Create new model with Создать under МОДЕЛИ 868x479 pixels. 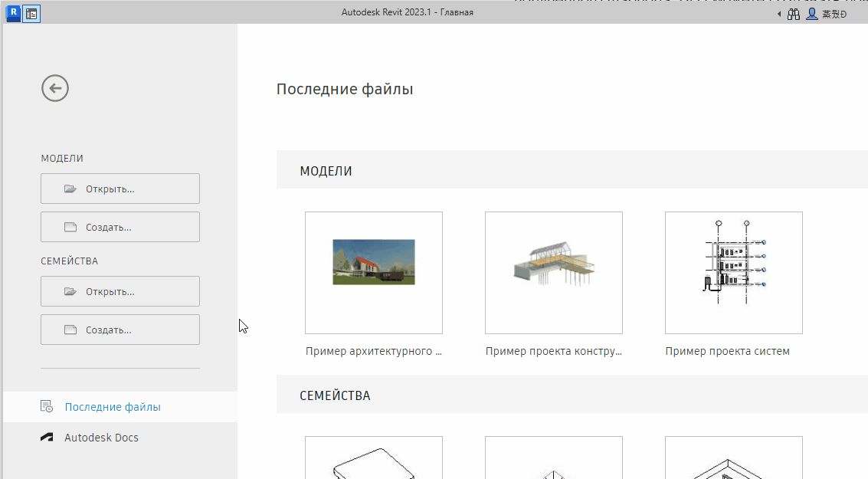120,227
